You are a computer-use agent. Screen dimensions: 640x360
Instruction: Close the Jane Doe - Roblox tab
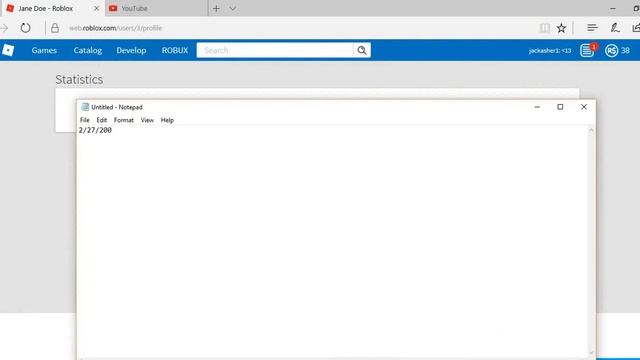coord(96,8)
